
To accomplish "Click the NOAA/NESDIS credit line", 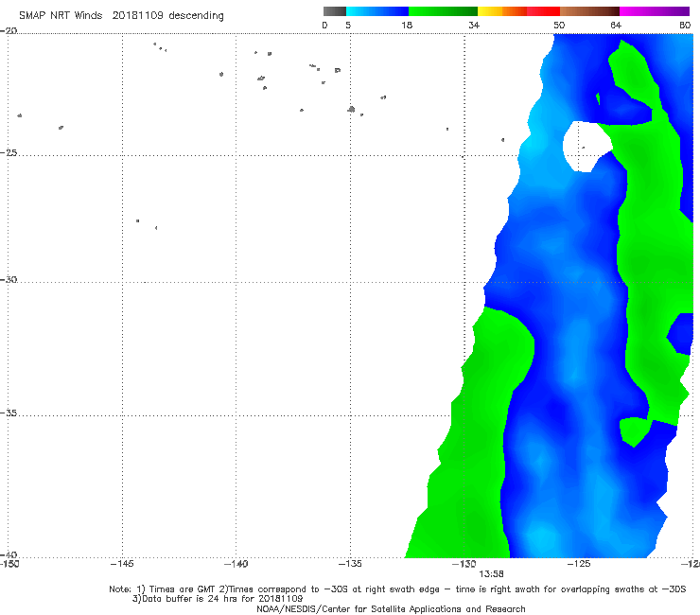I will pyautogui.click(x=391, y=608).
